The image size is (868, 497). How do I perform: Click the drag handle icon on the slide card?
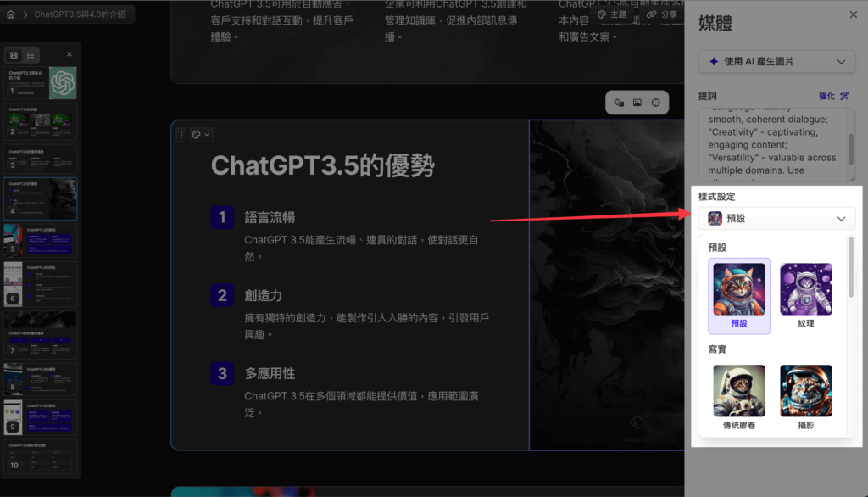point(181,135)
